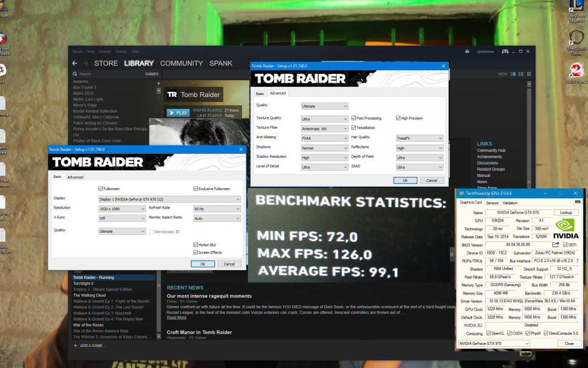
Task: Click the game list scroll-up arrow
Action: [x=158, y=91]
